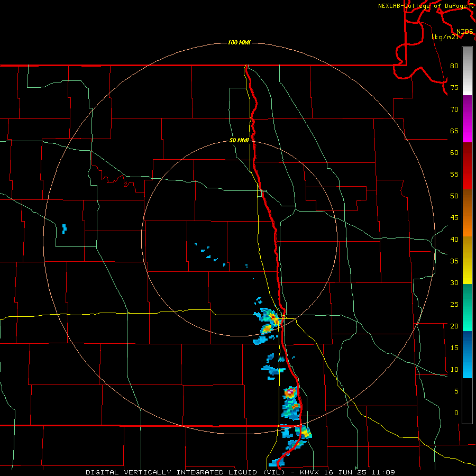Select the 20 value on the VIL scale
This screenshot has height=476, width=476.
[454, 326]
